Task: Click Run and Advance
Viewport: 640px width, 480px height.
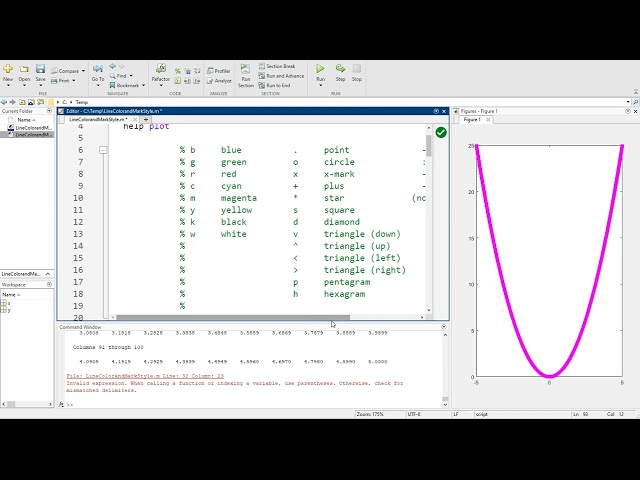Action: [281, 76]
